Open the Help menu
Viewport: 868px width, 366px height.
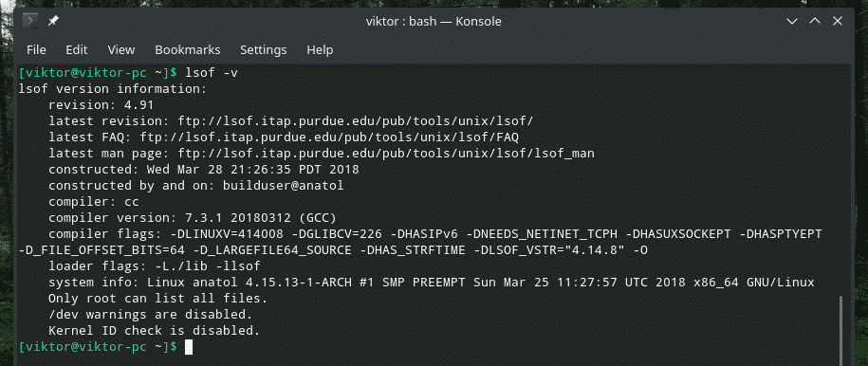(x=320, y=50)
